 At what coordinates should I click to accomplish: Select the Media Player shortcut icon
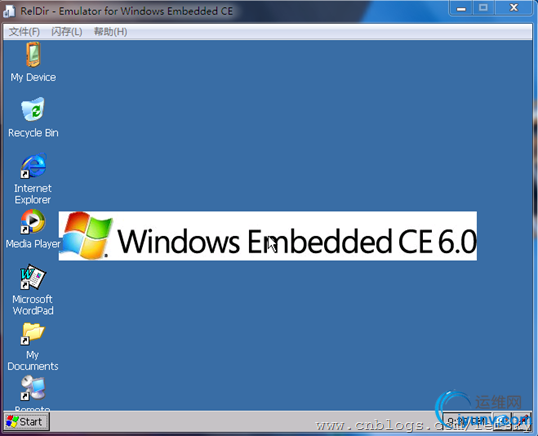click(33, 222)
